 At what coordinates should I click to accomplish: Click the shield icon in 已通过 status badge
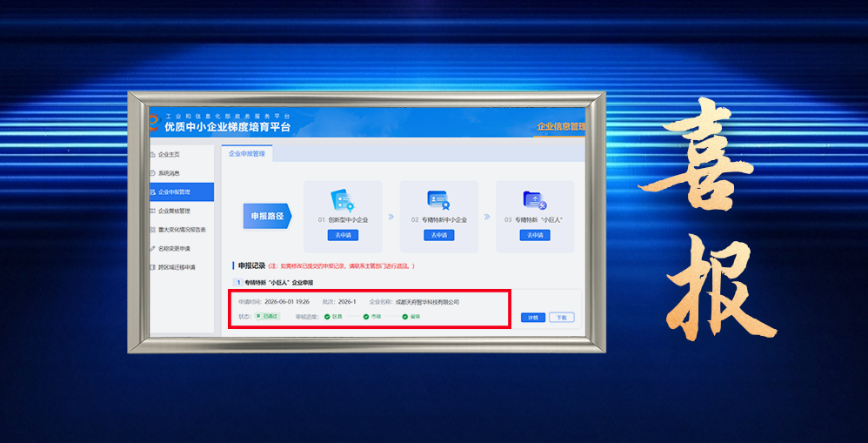tap(258, 316)
